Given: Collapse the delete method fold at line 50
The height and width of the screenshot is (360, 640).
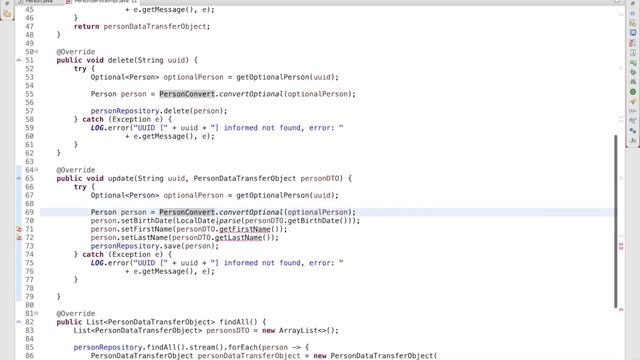Looking at the screenshot, I should [x=36, y=51].
